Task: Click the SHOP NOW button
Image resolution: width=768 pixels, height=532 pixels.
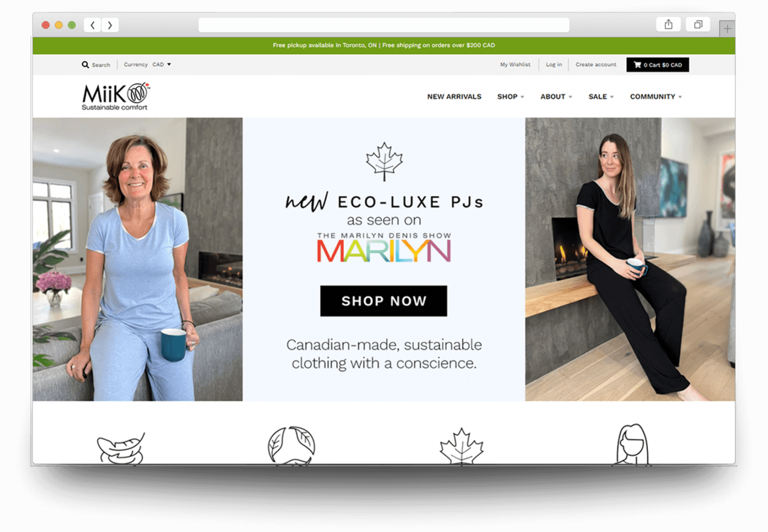Action: 383,301
